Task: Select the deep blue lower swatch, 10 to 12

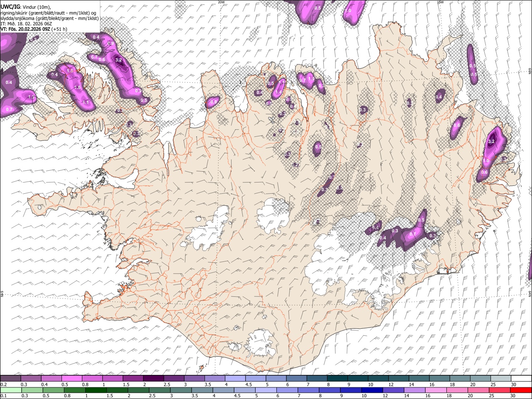Action: (x=372, y=390)
